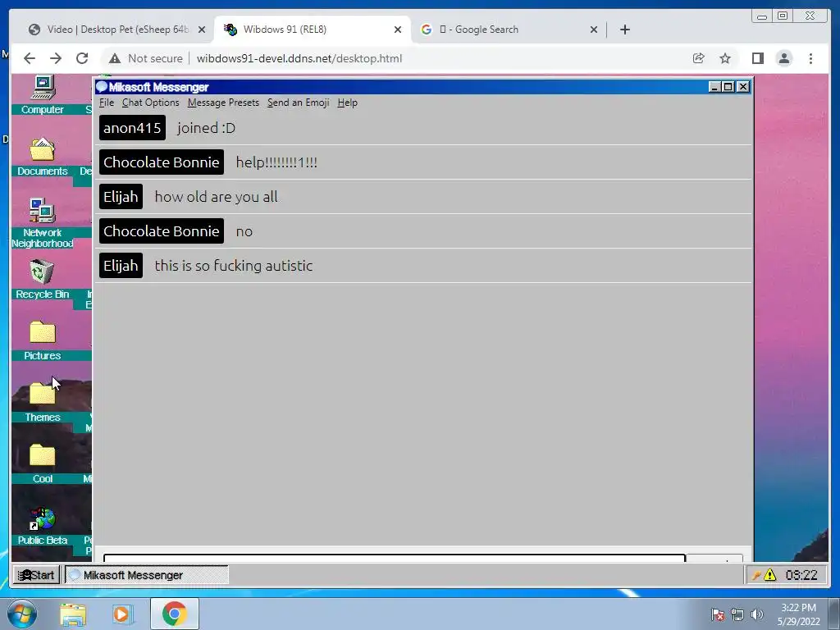The height and width of the screenshot is (630, 840).
Task: Open the Cool folder icon
Action: [x=43, y=463]
